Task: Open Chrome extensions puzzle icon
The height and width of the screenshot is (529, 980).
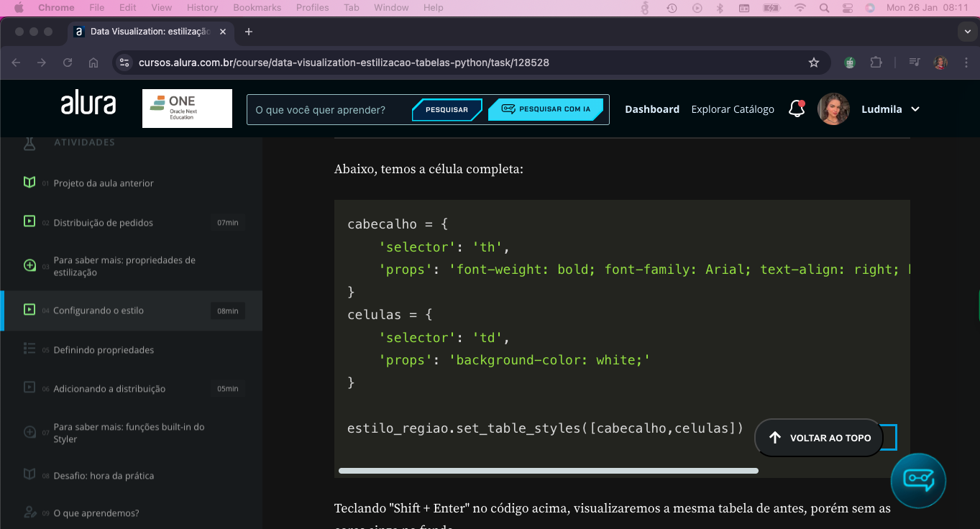Action: point(875,63)
